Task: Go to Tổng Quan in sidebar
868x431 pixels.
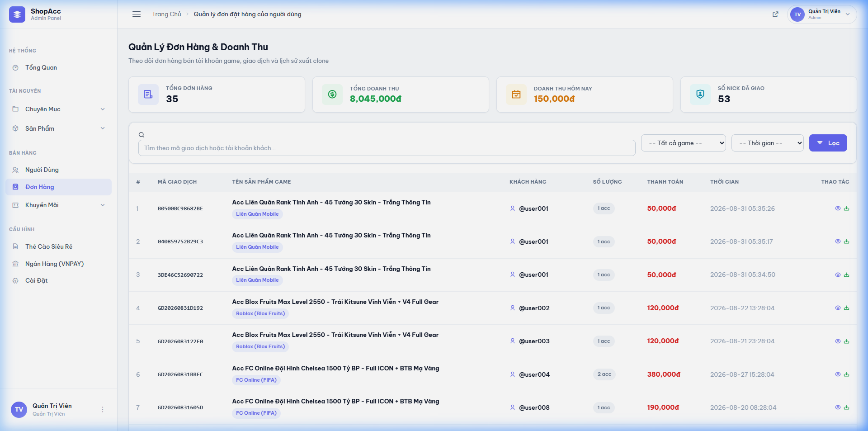Action: pos(58,67)
